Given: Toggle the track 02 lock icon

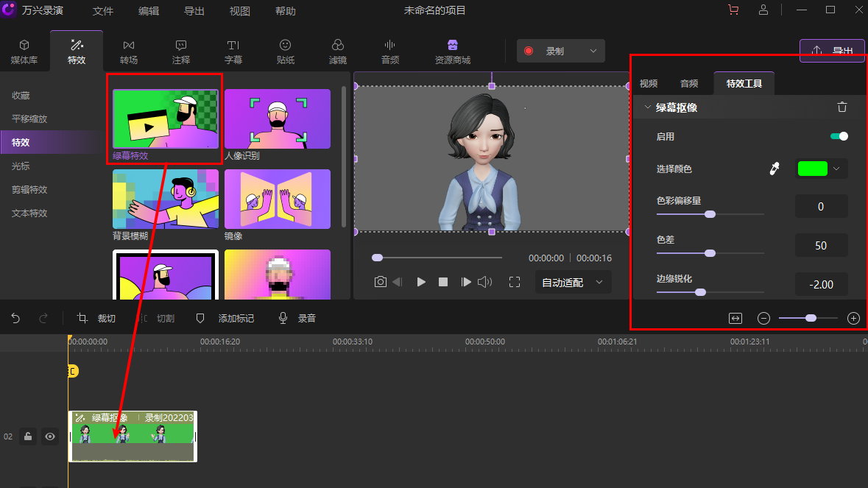Looking at the screenshot, I should pyautogui.click(x=28, y=436).
